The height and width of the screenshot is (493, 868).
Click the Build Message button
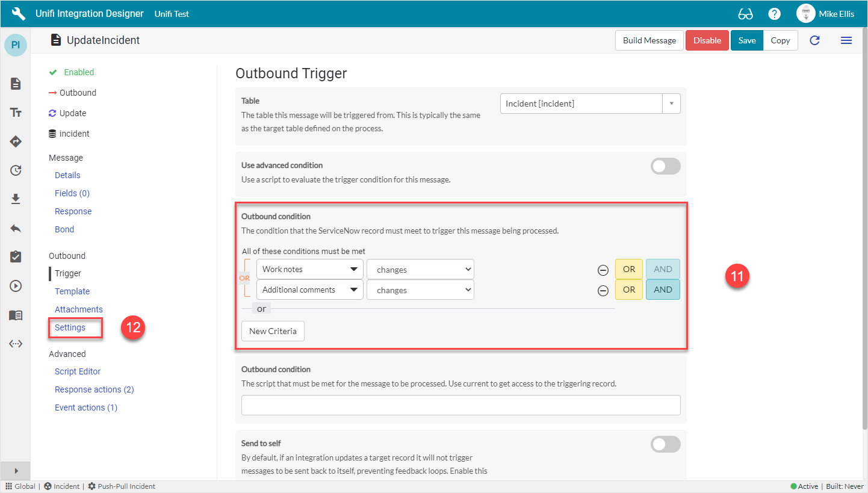[x=649, y=40]
